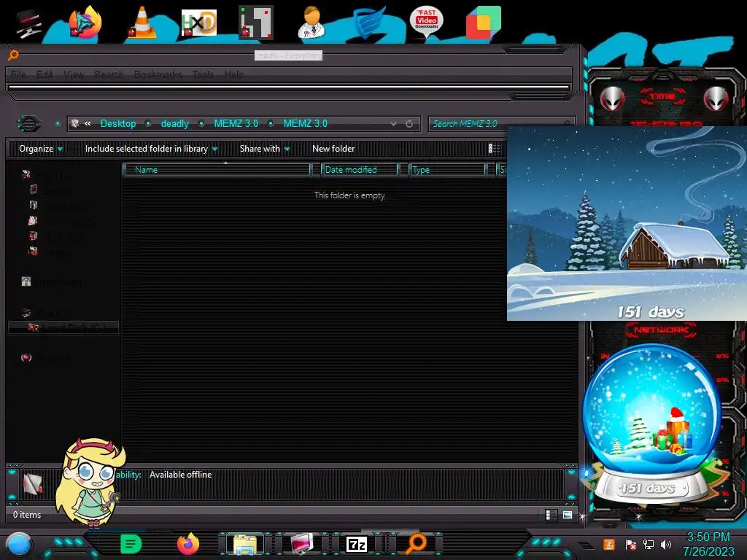Viewport: 747px width, 560px height.
Task: Open the File menu in Everything window
Action: [18, 74]
